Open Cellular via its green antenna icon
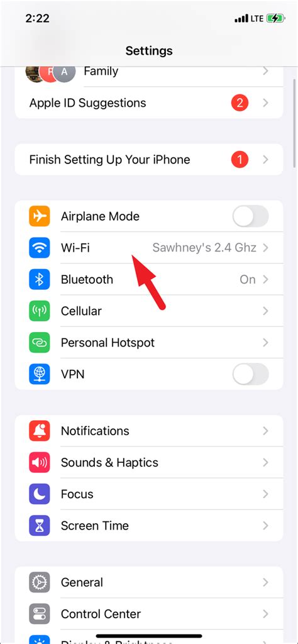 point(40,311)
